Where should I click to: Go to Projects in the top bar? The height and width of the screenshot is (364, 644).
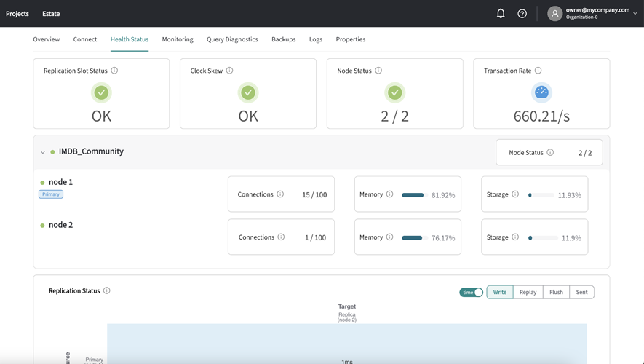[17, 13]
